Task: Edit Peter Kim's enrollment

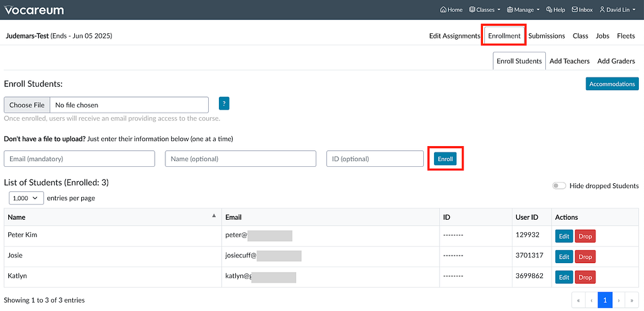Action: [x=564, y=236]
